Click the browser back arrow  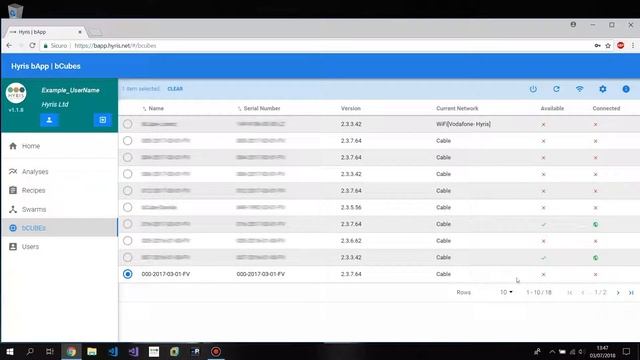9,45
